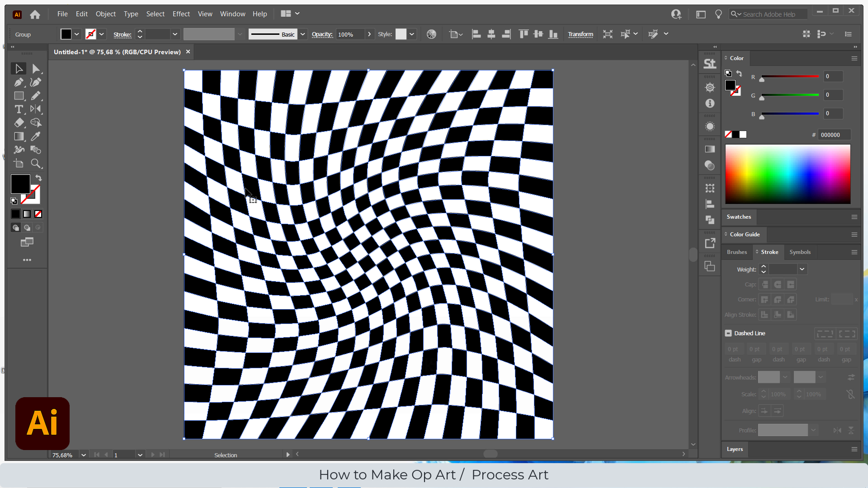Open the Window menu
The image size is (868, 488).
[233, 14]
